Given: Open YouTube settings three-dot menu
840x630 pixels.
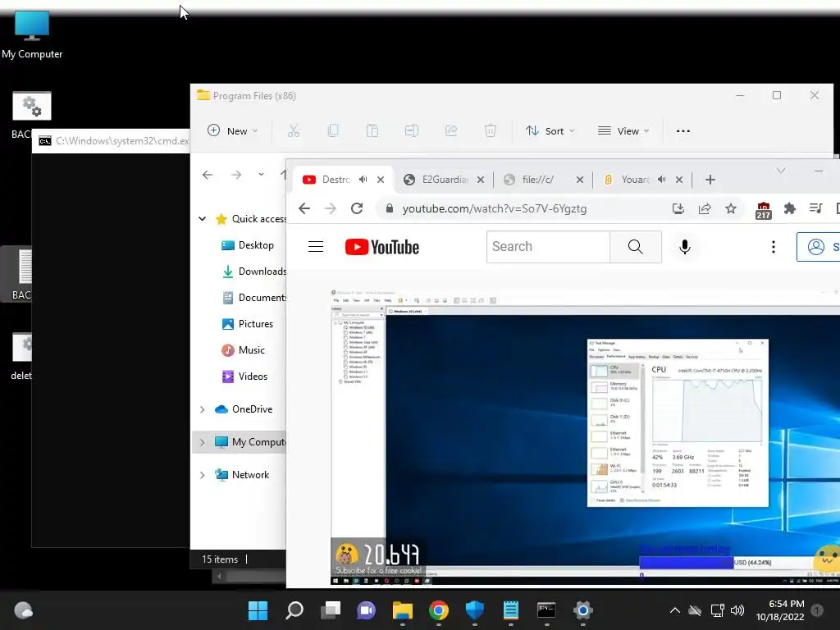Looking at the screenshot, I should pos(773,246).
